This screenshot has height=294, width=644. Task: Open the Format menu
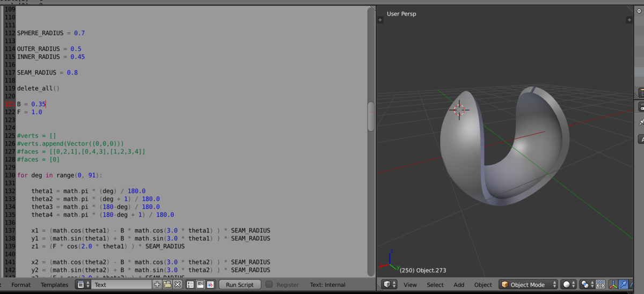click(21, 285)
